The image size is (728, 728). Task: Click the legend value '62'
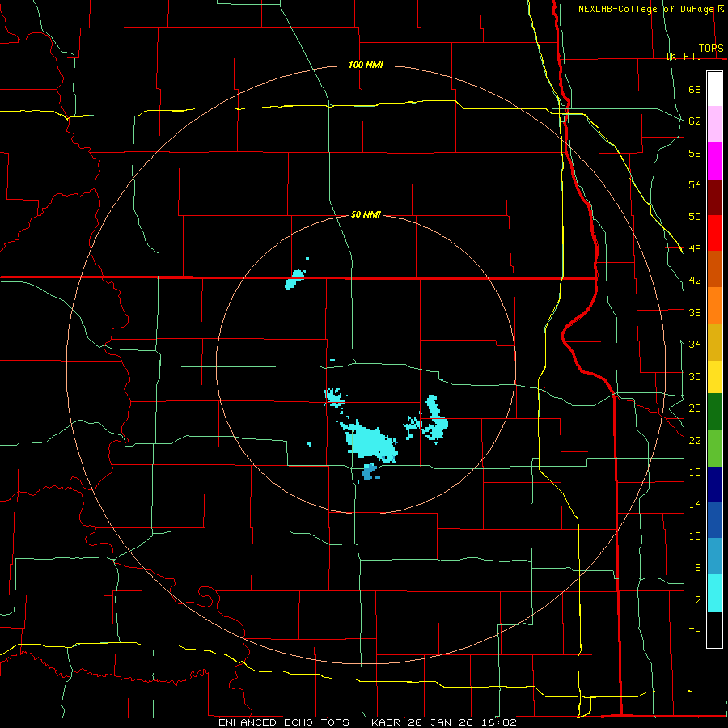[695, 121]
